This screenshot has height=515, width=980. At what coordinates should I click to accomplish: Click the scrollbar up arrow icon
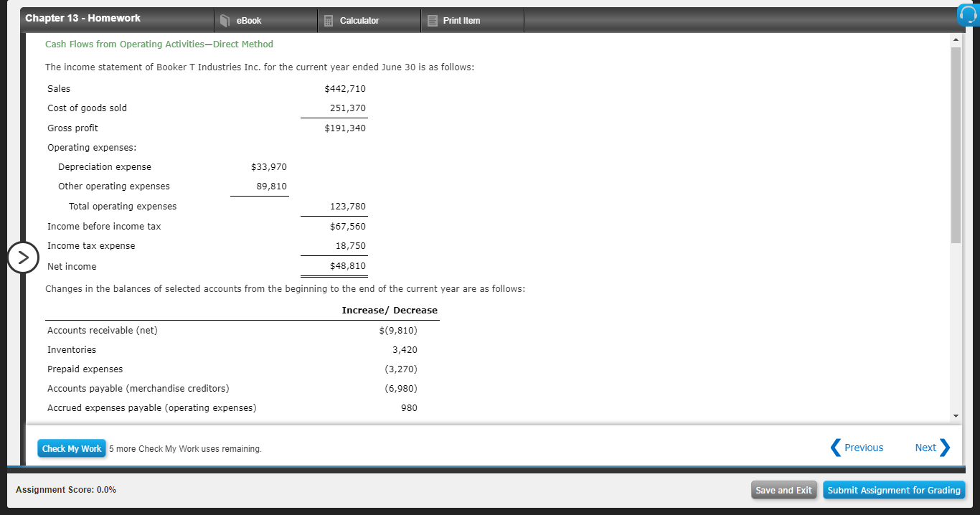pos(956,40)
